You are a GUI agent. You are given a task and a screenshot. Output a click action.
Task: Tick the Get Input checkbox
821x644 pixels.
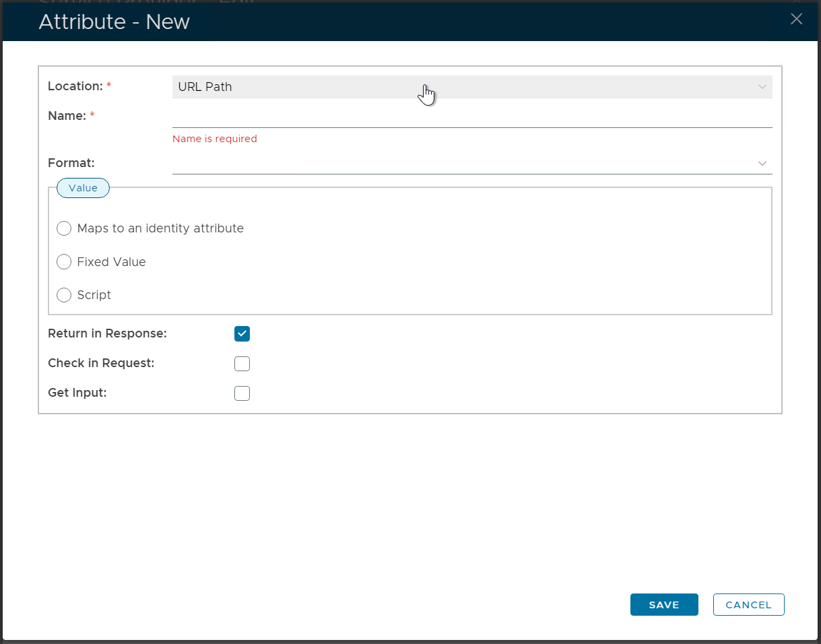242,393
